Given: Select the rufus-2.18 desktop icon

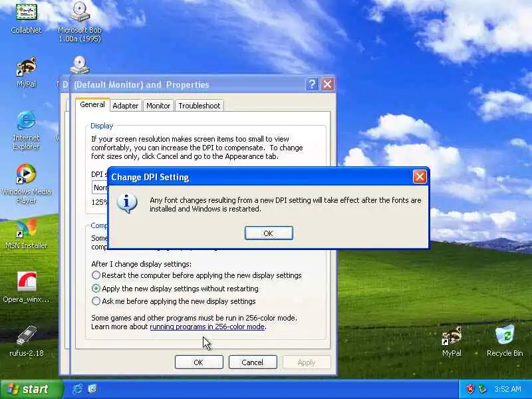Looking at the screenshot, I should 26,340.
